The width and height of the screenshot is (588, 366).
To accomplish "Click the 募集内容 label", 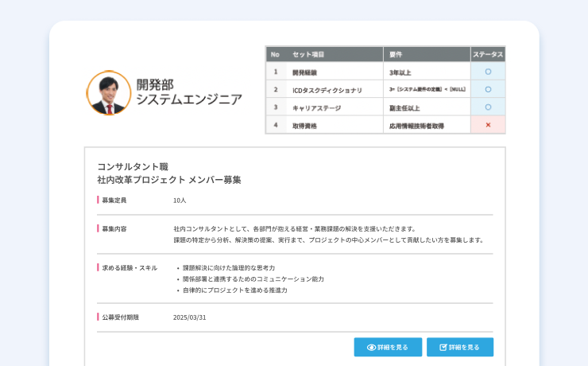I will tap(114, 228).
